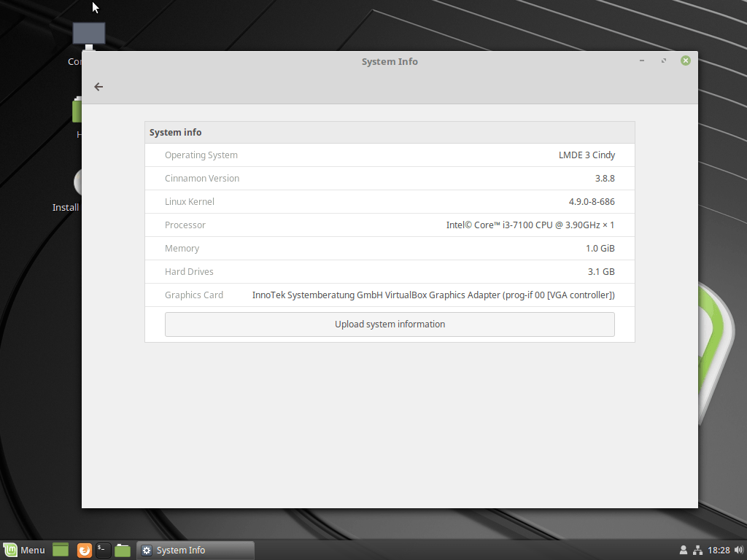Maximize the System Info window
This screenshot has height=560, width=747.
(664, 61)
